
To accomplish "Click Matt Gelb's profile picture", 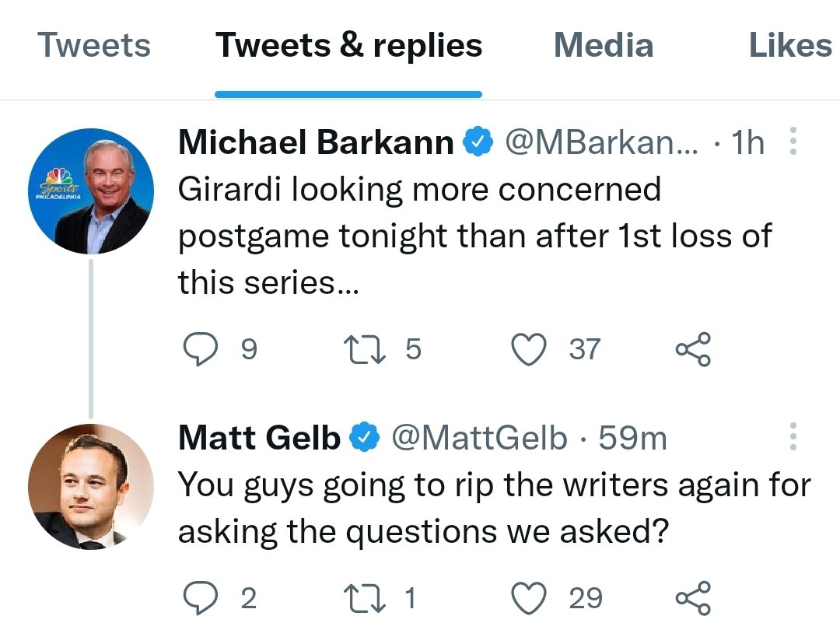I will point(91,487).
